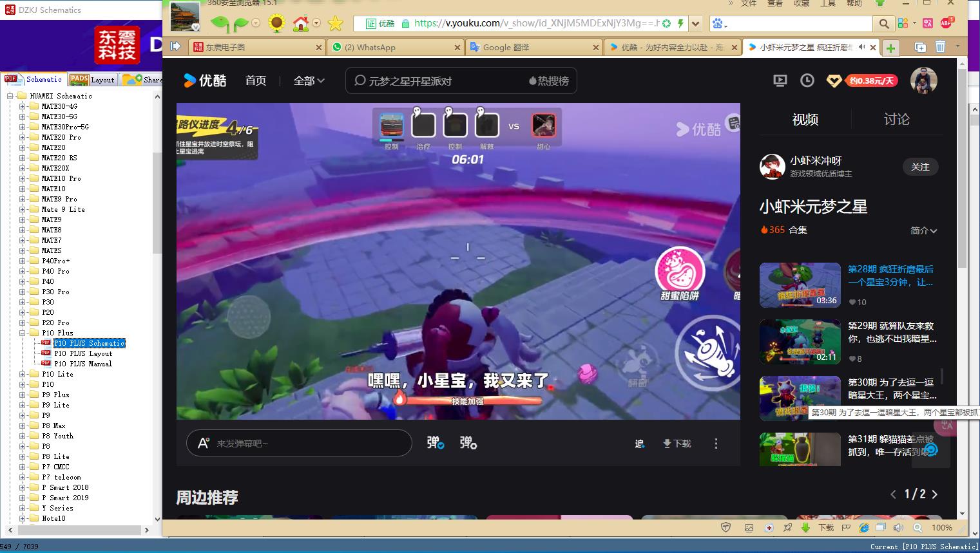980x553 pixels.
Task: Click the trash bin closed-tabs icon
Action: coord(940,47)
